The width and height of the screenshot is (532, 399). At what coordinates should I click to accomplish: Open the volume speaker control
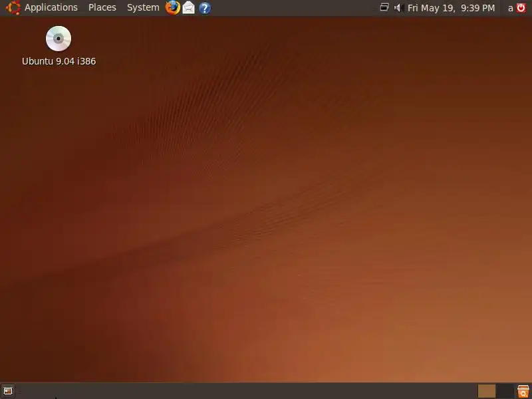[398, 7]
